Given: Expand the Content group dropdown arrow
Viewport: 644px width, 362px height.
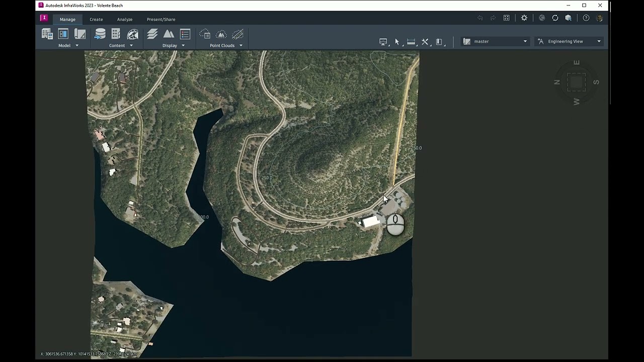Looking at the screenshot, I should click(131, 46).
